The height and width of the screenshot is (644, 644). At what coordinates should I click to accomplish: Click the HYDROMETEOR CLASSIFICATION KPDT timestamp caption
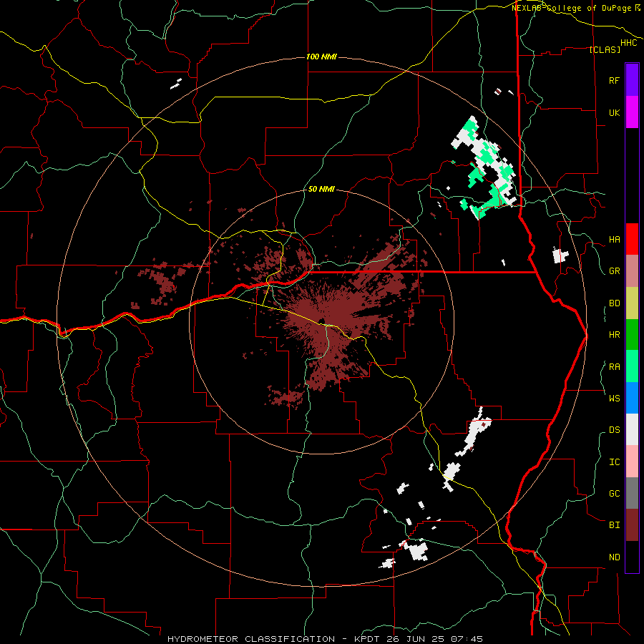point(325,639)
